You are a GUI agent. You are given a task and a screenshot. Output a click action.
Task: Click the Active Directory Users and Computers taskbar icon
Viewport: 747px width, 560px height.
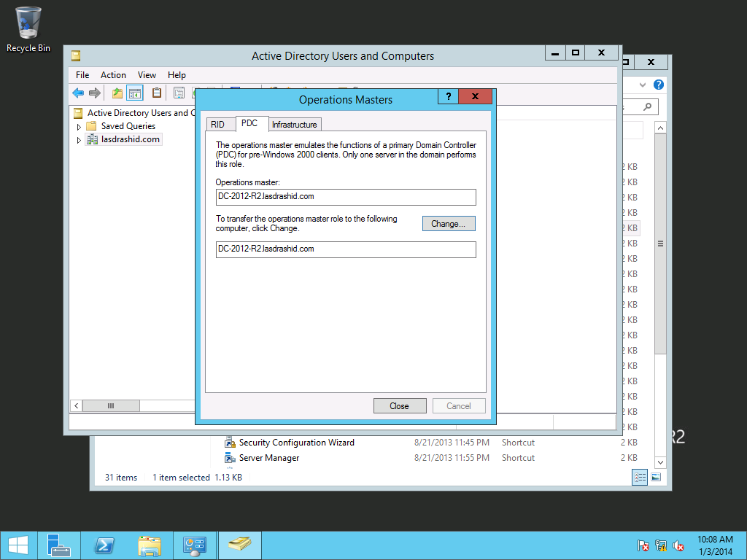pyautogui.click(x=239, y=545)
